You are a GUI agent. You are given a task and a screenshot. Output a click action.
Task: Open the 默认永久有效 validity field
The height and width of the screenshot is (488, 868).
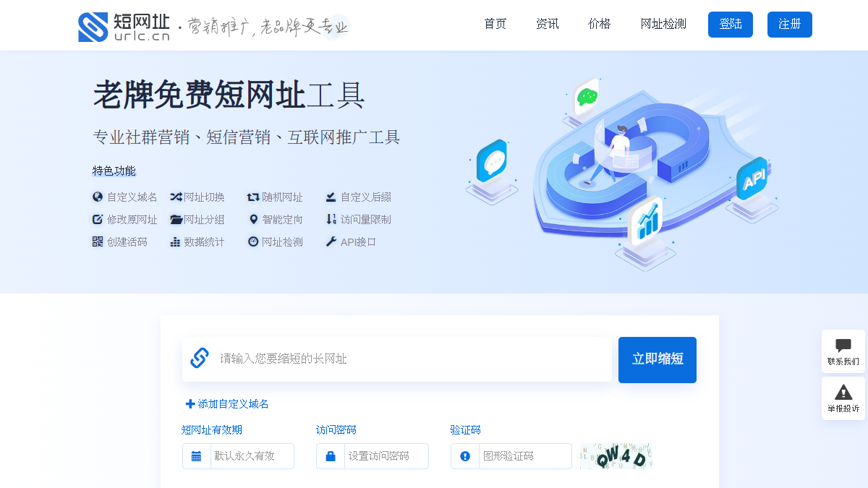[x=252, y=456]
